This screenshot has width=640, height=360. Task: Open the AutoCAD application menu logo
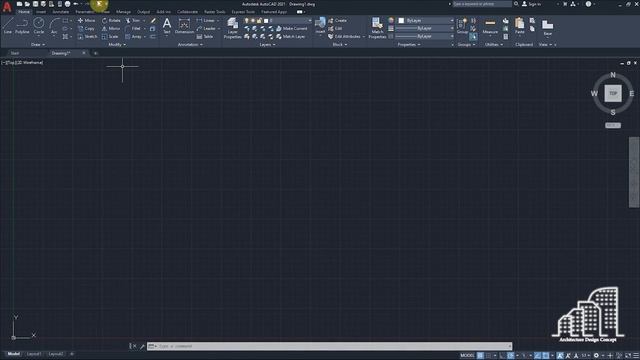[x=7, y=6]
